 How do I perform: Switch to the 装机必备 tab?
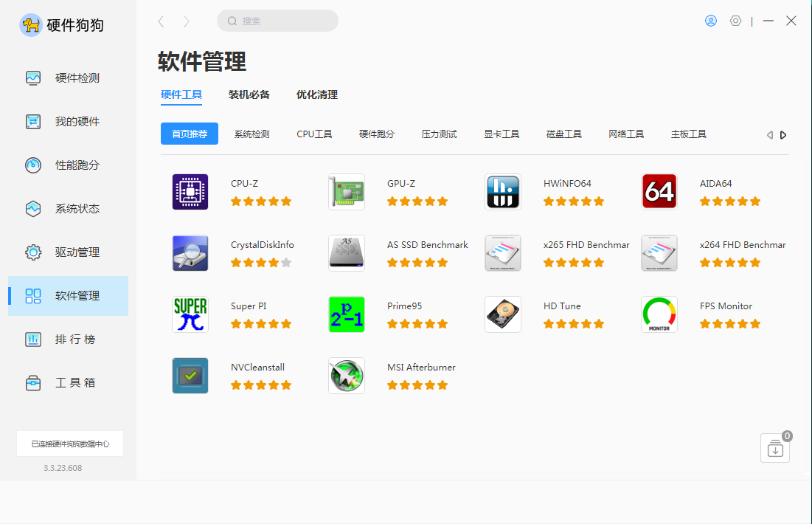[249, 94]
